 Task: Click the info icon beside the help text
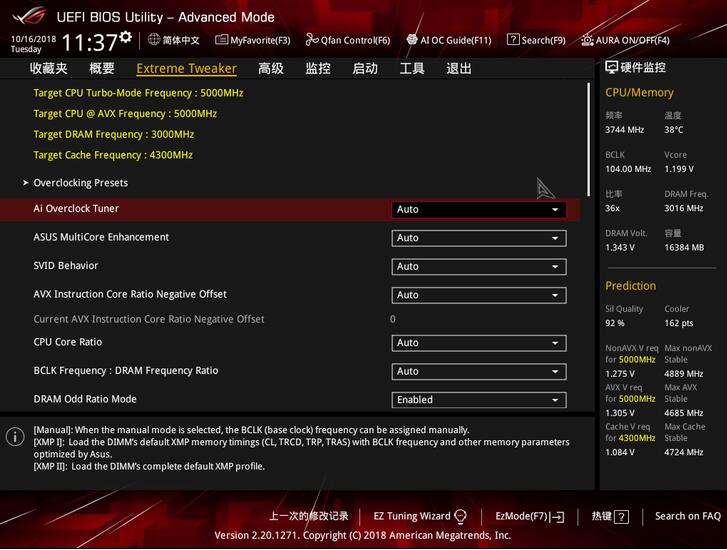point(15,437)
